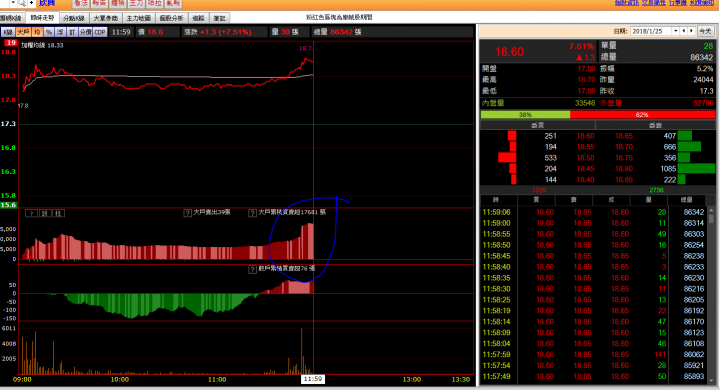
Task: Switch to the 分點K線 tab
Action: 74,18
